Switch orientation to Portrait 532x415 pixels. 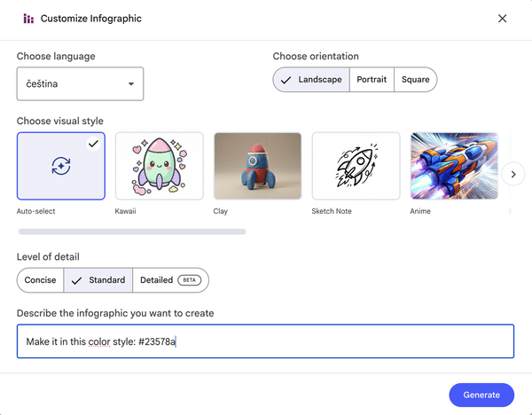[372, 80]
